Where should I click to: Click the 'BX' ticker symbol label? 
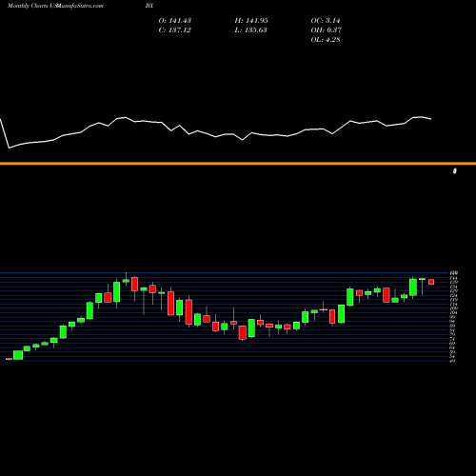(x=149, y=6)
